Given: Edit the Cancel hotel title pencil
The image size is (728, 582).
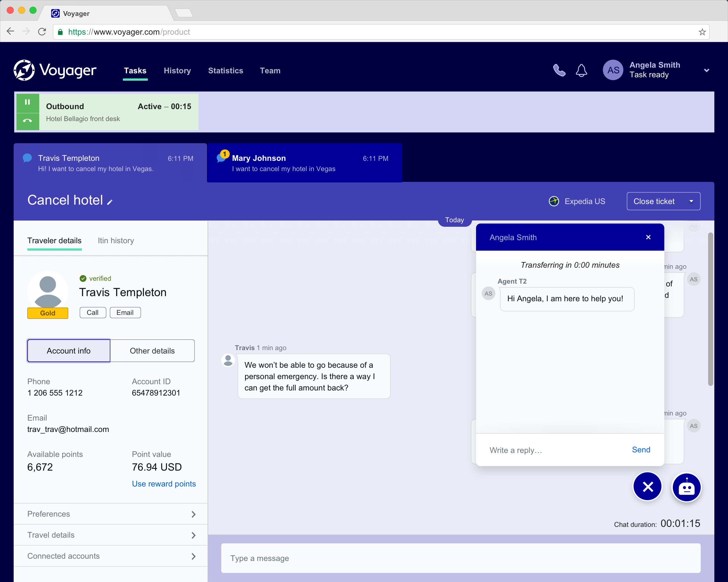Looking at the screenshot, I should pos(110,202).
